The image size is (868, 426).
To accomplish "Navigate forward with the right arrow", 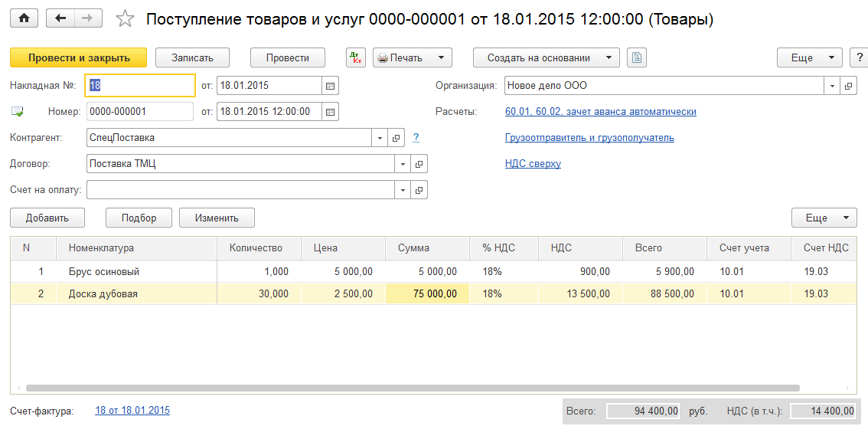I will click(87, 18).
